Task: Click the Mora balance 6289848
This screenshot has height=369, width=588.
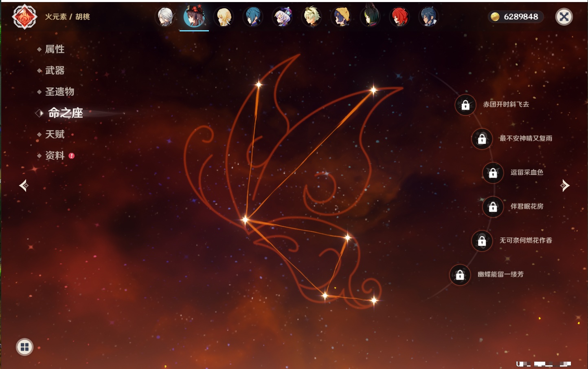Action: tap(521, 17)
